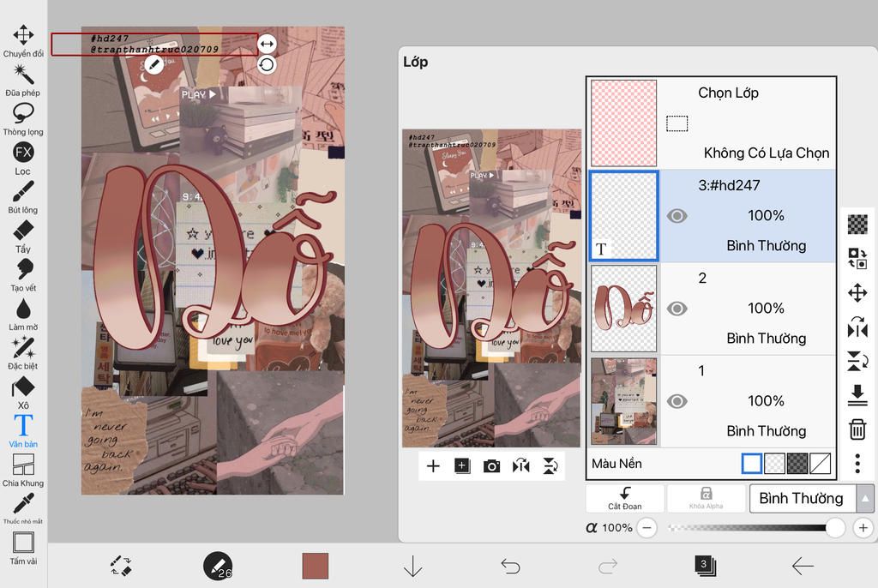The width and height of the screenshot is (878, 588).
Task: Select the Tẩy eraser tool
Action: tap(23, 237)
